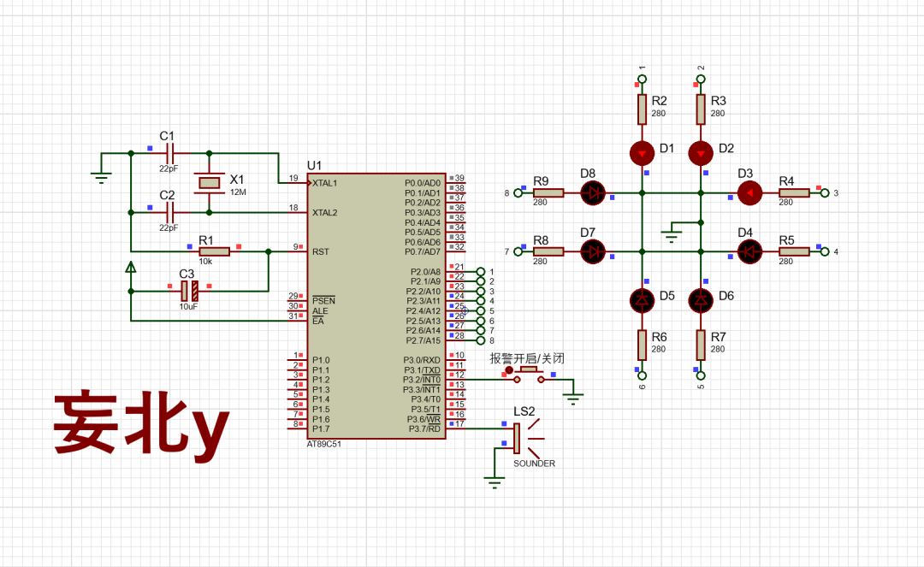The image size is (924, 567).
Task: Click the ground symbol between the LEDs
Action: coord(672,237)
